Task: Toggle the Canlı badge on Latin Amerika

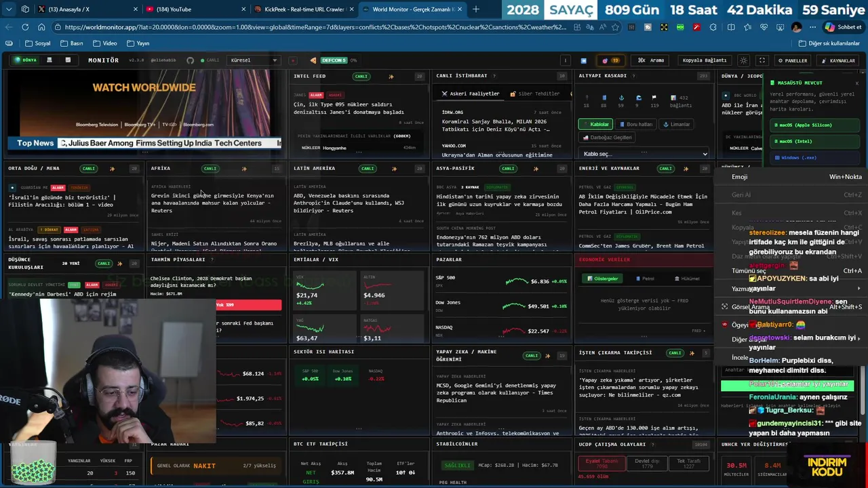Action: pyautogui.click(x=367, y=169)
